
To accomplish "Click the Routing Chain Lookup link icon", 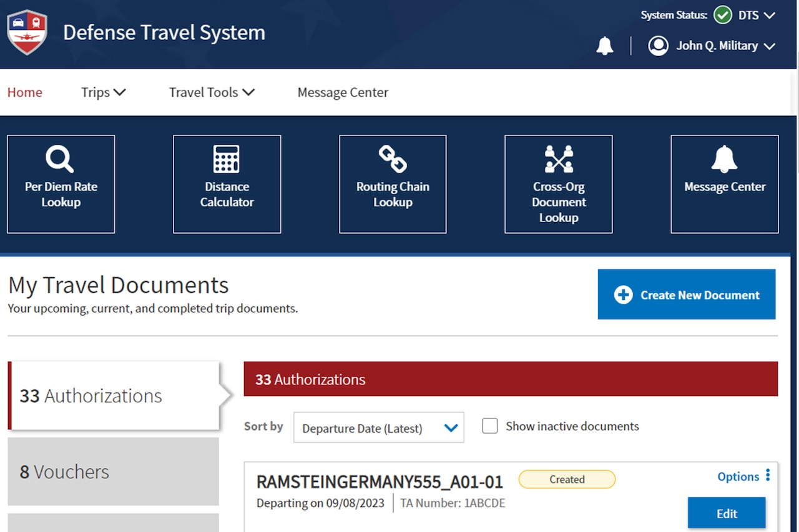I will pyautogui.click(x=393, y=158).
